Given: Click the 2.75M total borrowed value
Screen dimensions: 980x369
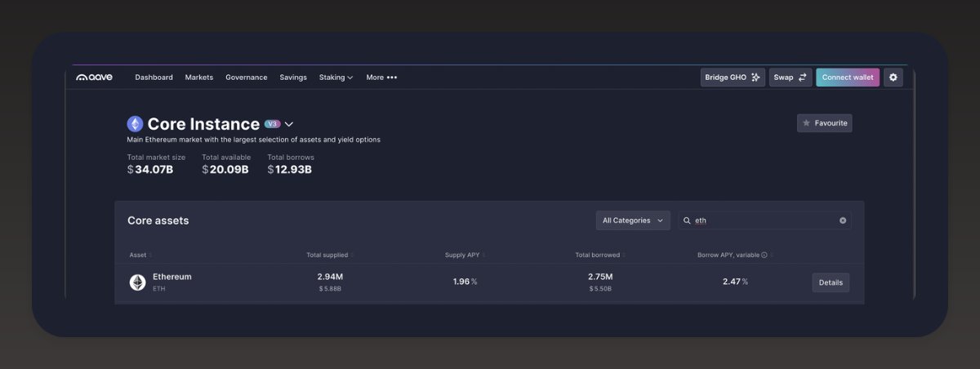Looking at the screenshot, I should [600, 277].
